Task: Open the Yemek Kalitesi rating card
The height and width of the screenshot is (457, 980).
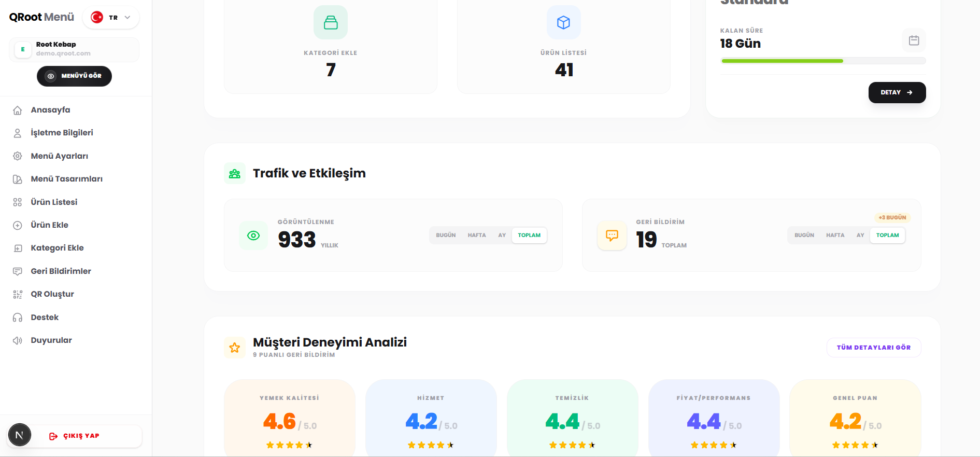Action: [x=289, y=418]
